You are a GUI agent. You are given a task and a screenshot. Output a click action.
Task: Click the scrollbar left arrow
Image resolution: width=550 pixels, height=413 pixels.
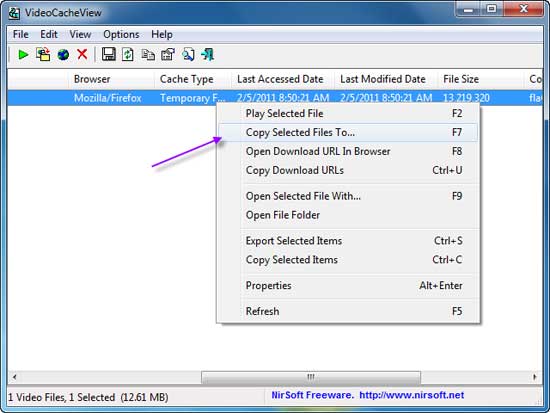[14, 377]
